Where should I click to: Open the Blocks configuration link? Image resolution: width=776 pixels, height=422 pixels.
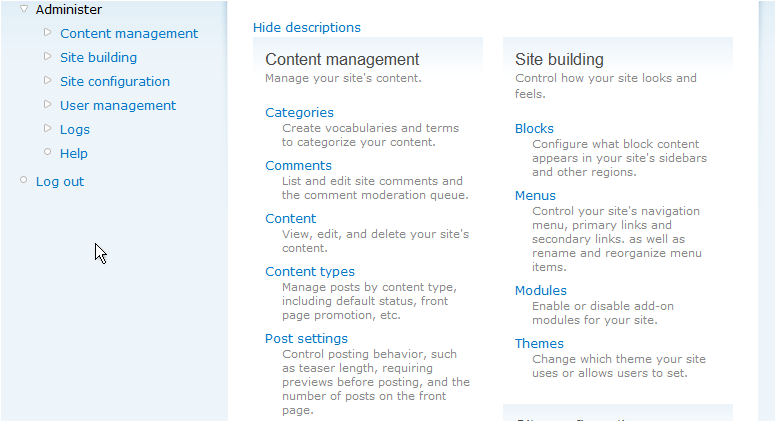tap(534, 128)
